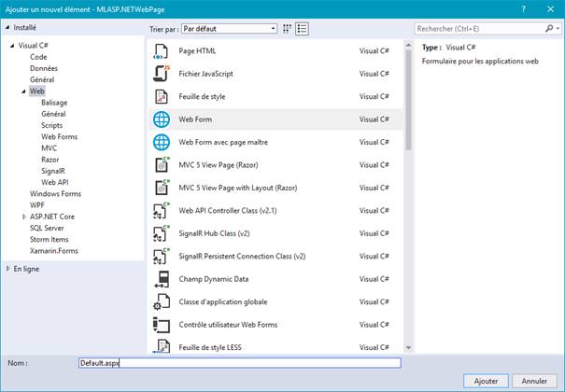Screen dimensions: 565x392
Task: Click Visual C# type in Page HTML row
Action: (374, 51)
